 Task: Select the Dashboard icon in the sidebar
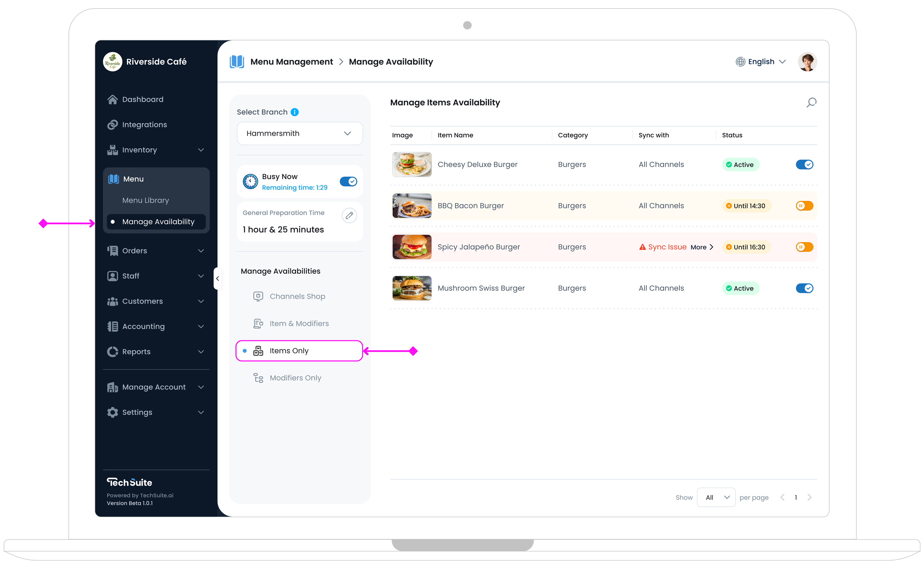[112, 99]
